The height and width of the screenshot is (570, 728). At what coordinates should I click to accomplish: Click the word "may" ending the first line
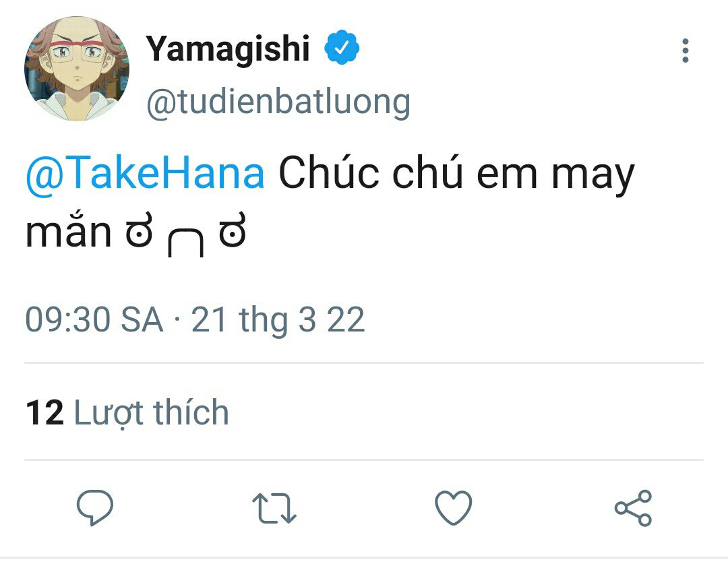pyautogui.click(x=593, y=175)
